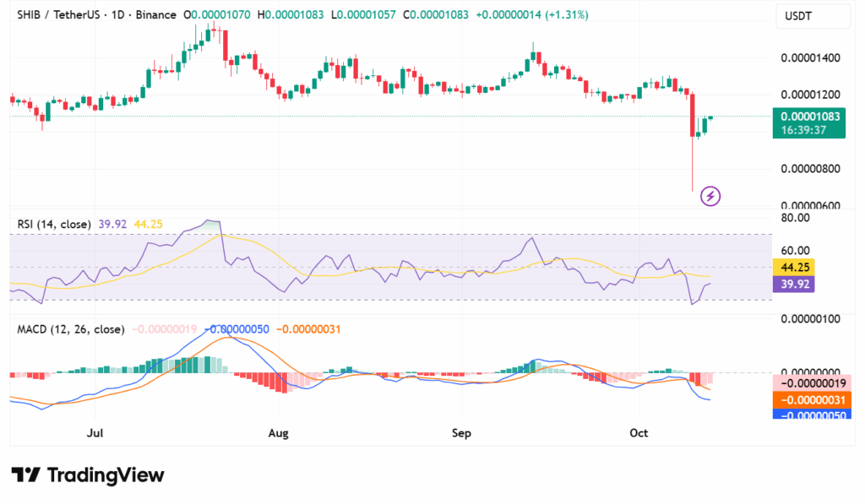Click the TradingView brand text

coord(106,475)
